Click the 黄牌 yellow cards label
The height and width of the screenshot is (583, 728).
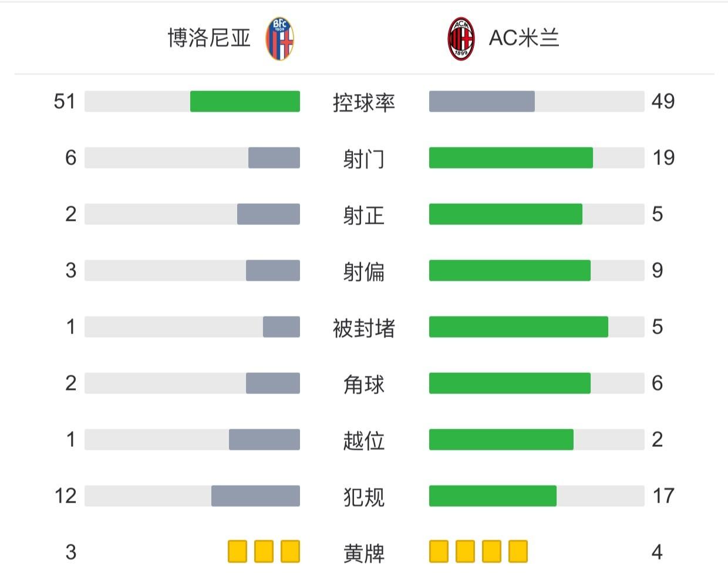(x=363, y=553)
